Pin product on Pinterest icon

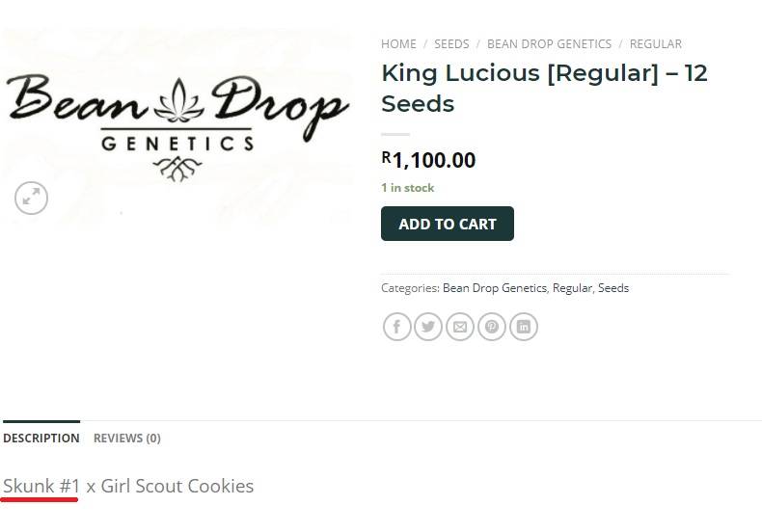point(491,327)
